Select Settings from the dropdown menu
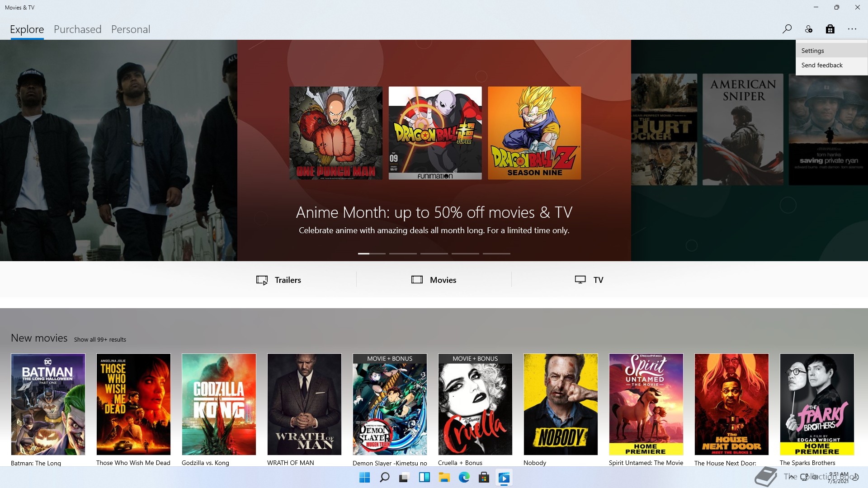Viewport: 868px width, 488px height. tap(831, 51)
